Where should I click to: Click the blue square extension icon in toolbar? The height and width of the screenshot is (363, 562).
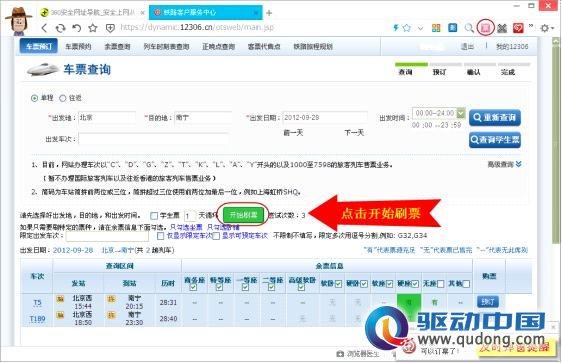pos(452,28)
